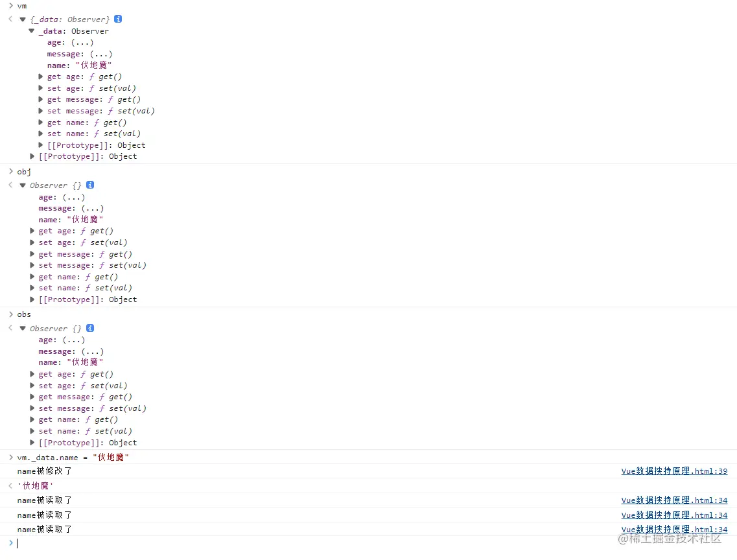
Task: Expand set age in obs output
Action: (x=32, y=385)
